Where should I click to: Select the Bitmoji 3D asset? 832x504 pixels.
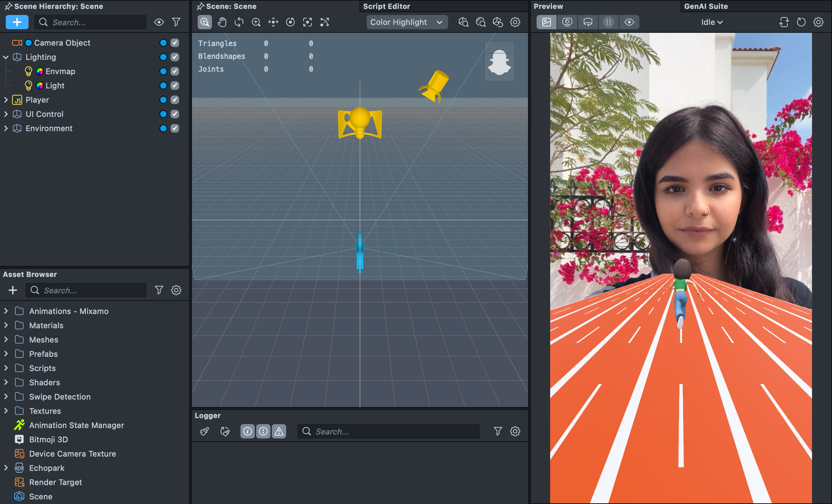coord(49,439)
